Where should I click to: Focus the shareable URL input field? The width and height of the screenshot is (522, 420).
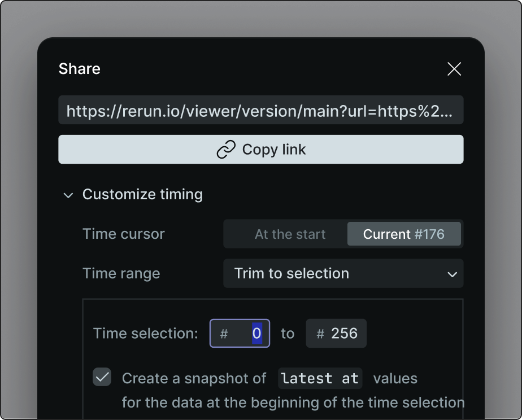(x=260, y=110)
